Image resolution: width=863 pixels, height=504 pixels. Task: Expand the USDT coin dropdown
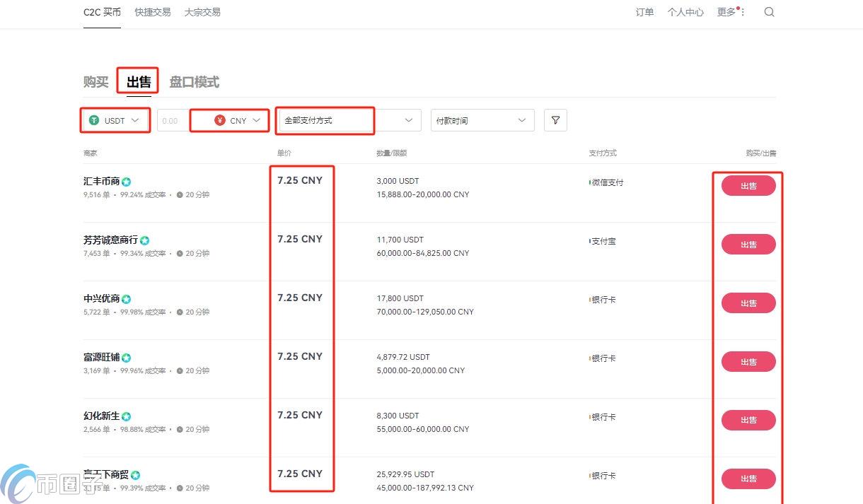point(115,120)
